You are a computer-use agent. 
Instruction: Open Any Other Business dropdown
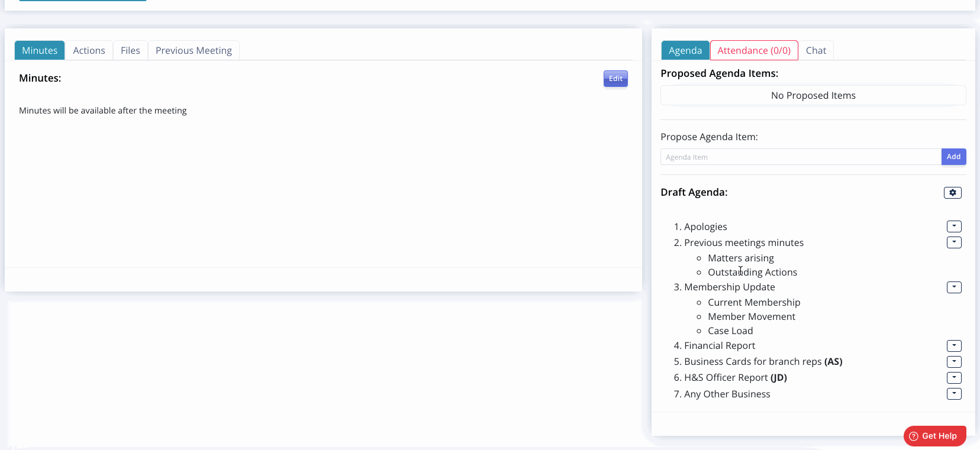click(953, 394)
